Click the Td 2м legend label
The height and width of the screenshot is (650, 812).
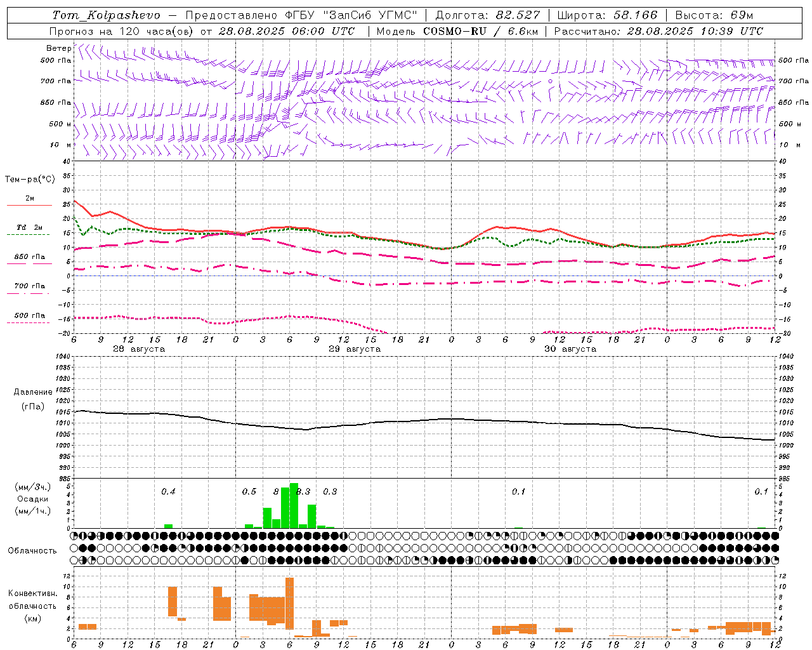pyautogui.click(x=30, y=227)
